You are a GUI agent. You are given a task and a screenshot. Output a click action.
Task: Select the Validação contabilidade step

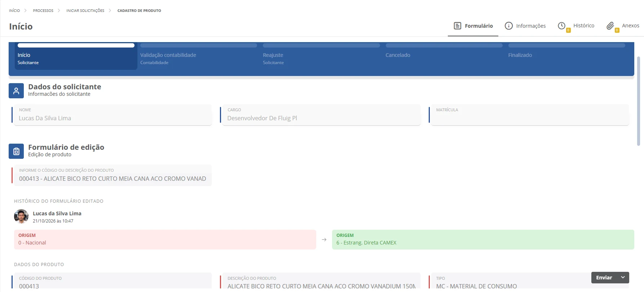tap(198, 55)
